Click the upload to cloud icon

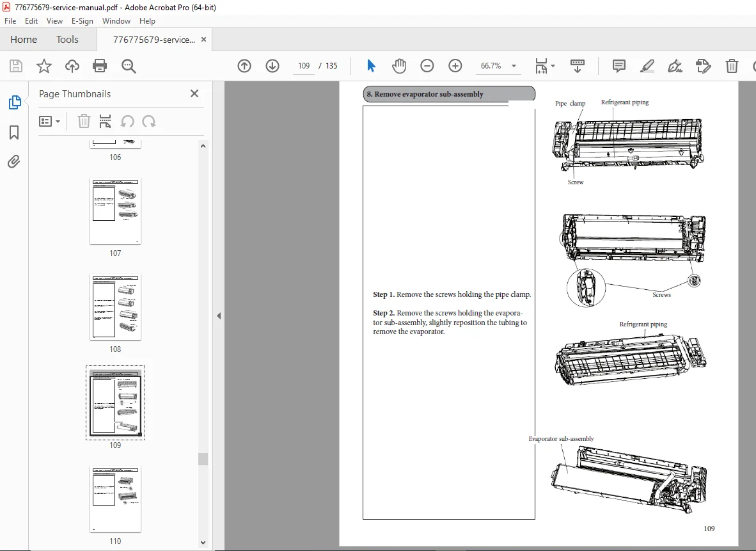click(x=72, y=66)
